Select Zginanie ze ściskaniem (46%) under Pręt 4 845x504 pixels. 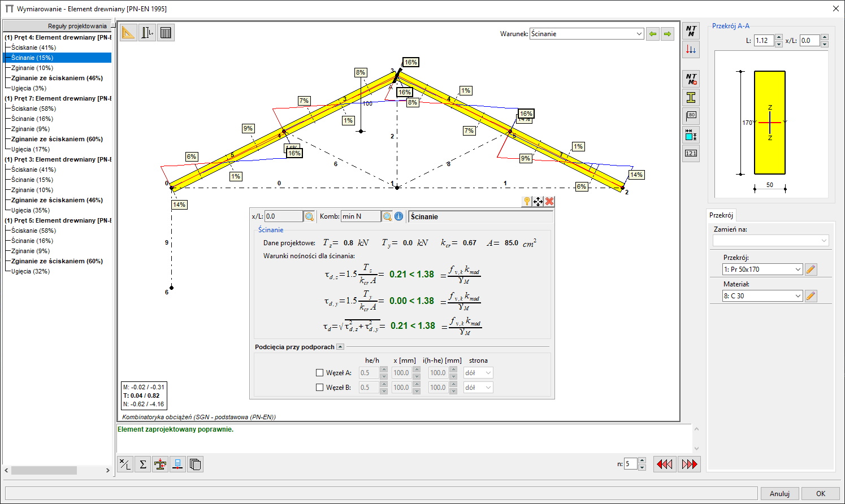[x=57, y=78]
